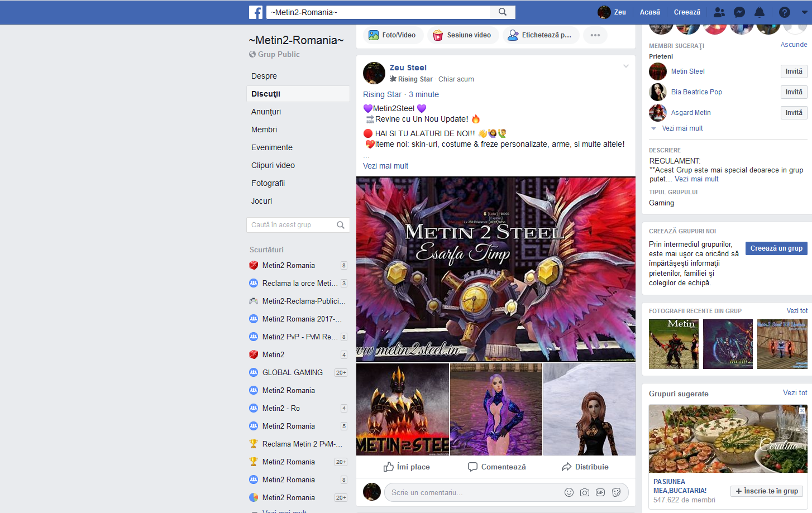Select the Discuții section

point(298,94)
